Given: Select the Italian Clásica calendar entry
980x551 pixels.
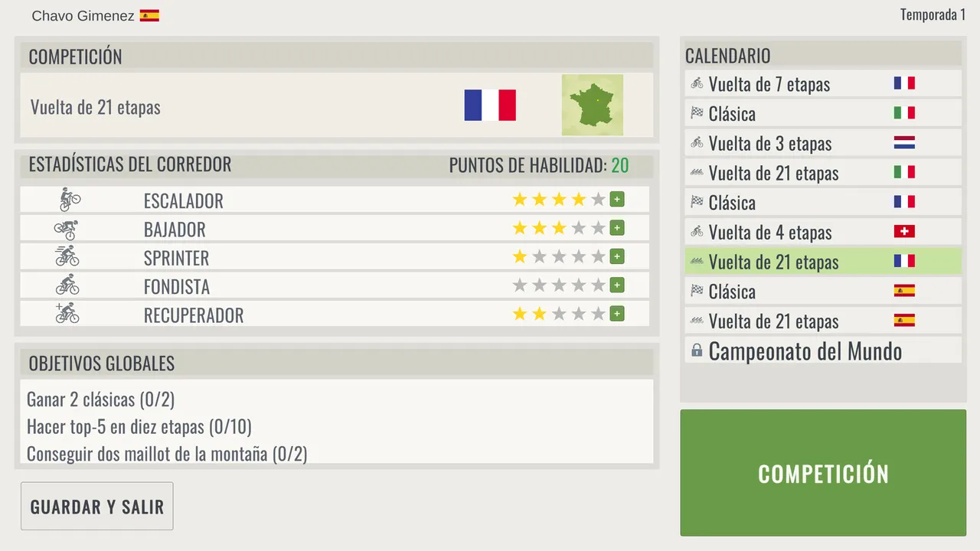Looking at the screenshot, I should [x=823, y=113].
